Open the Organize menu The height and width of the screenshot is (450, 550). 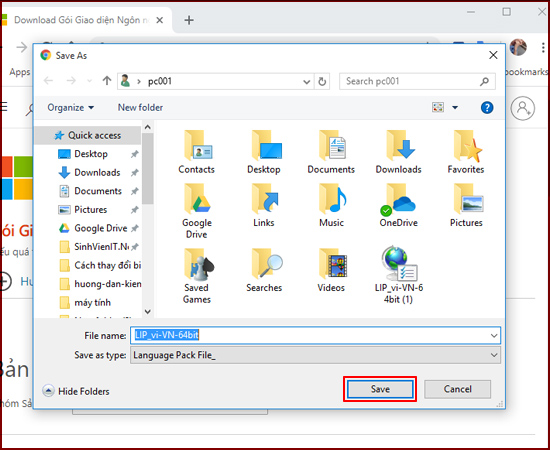[x=71, y=107]
